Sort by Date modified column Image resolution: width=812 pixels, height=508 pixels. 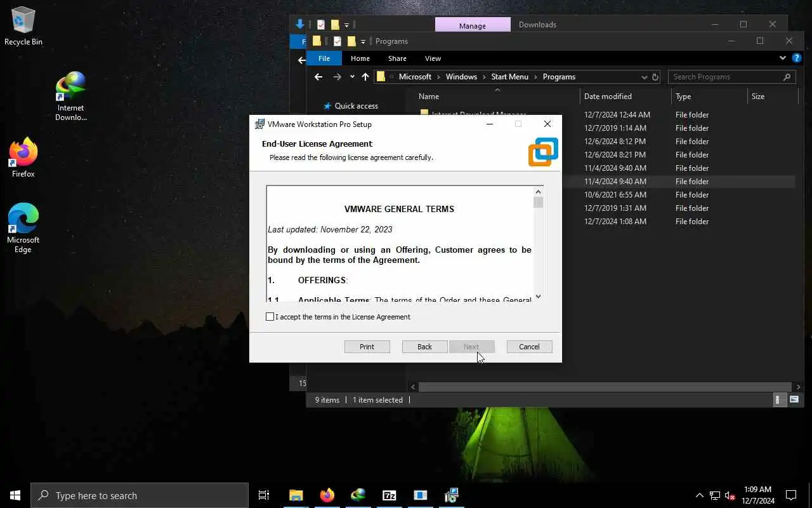click(x=608, y=97)
